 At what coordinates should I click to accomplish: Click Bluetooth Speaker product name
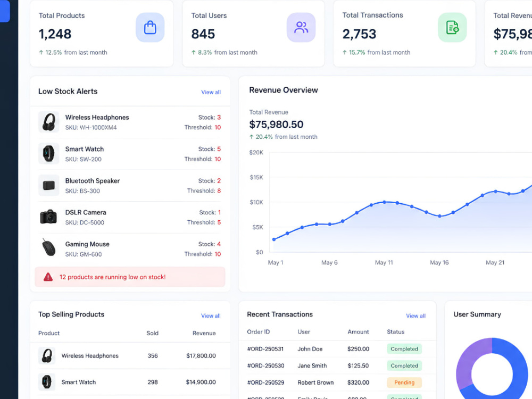(92, 181)
